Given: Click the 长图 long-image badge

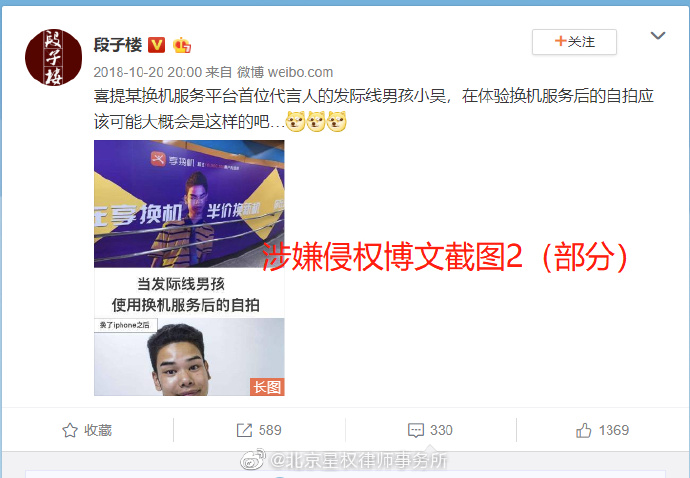Looking at the screenshot, I should 267,387.
